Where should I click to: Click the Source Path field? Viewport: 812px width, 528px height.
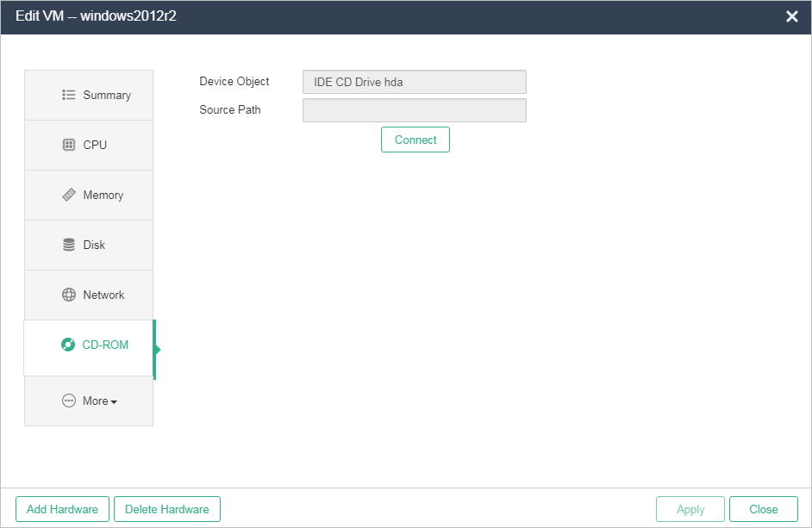(414, 110)
